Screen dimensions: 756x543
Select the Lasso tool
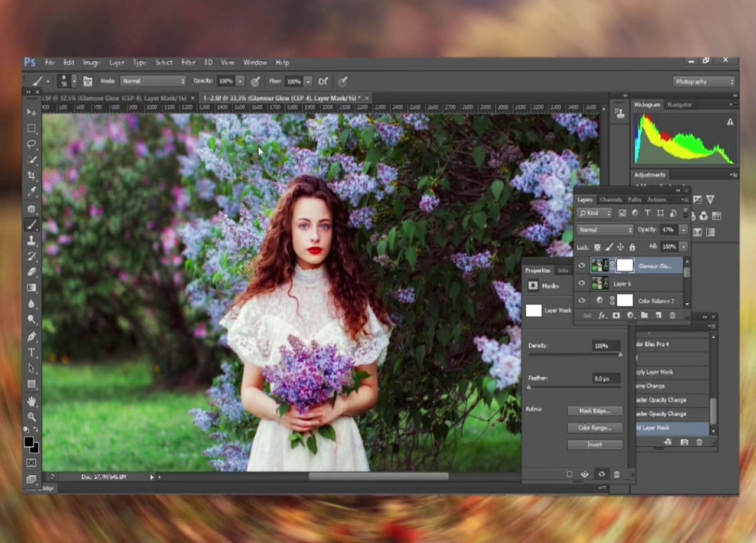click(31, 144)
